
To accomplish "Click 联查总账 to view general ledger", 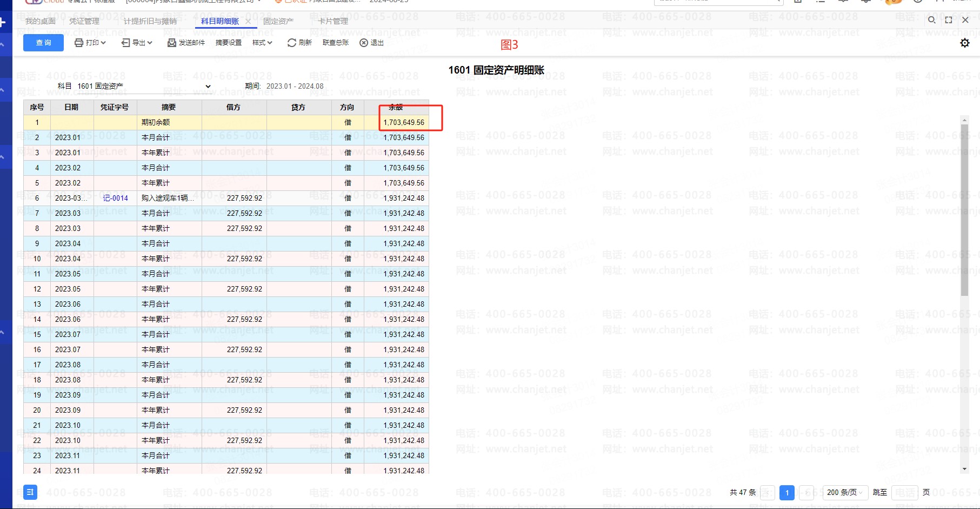I will pos(336,43).
